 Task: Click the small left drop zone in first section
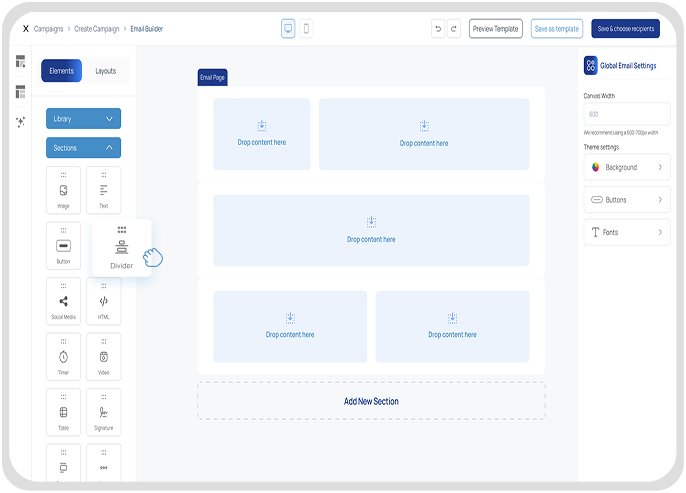(x=262, y=134)
